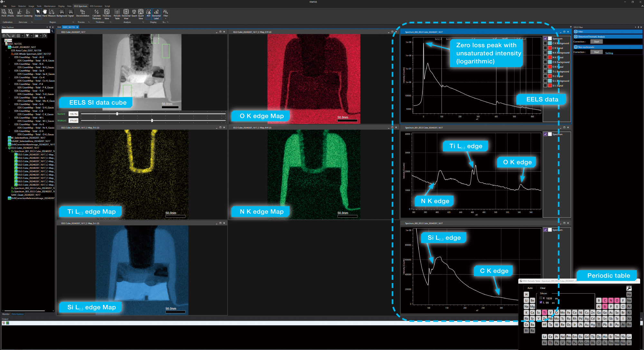This screenshot has height=350, width=644.
Task: Toggle the ROI display button
Action: point(148,13)
